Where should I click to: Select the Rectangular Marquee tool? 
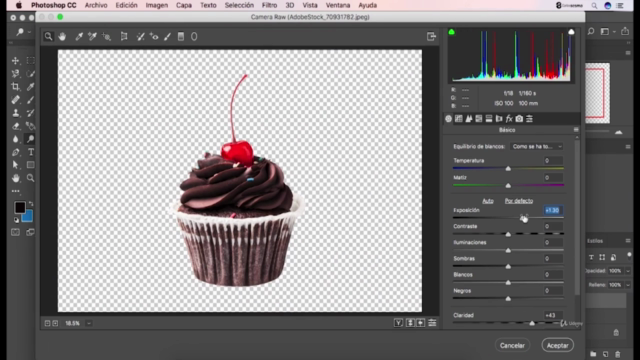pos(31,61)
